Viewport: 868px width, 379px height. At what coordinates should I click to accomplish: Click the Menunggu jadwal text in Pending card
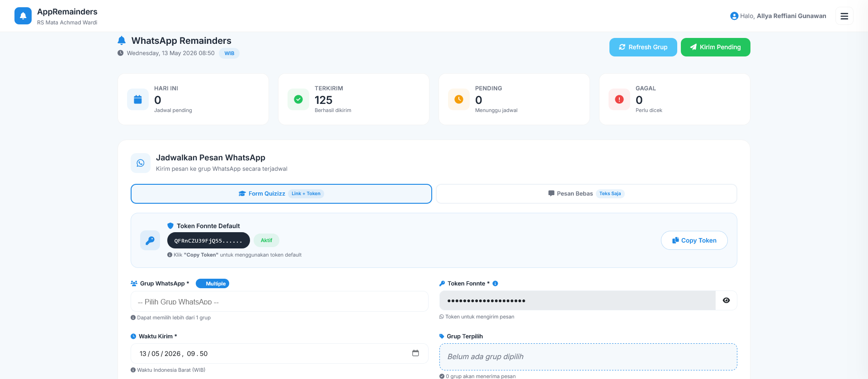[x=496, y=110]
